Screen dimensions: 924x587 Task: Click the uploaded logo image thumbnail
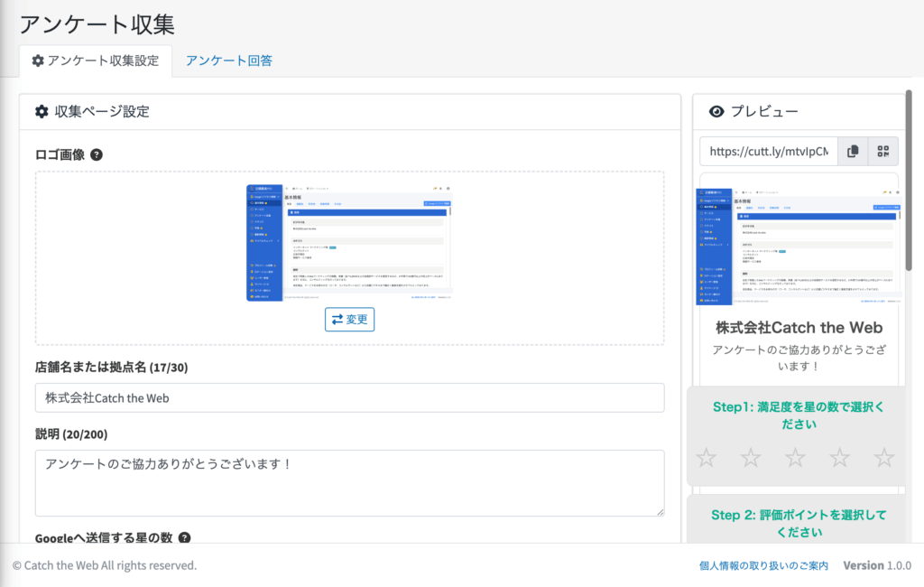coord(349,242)
